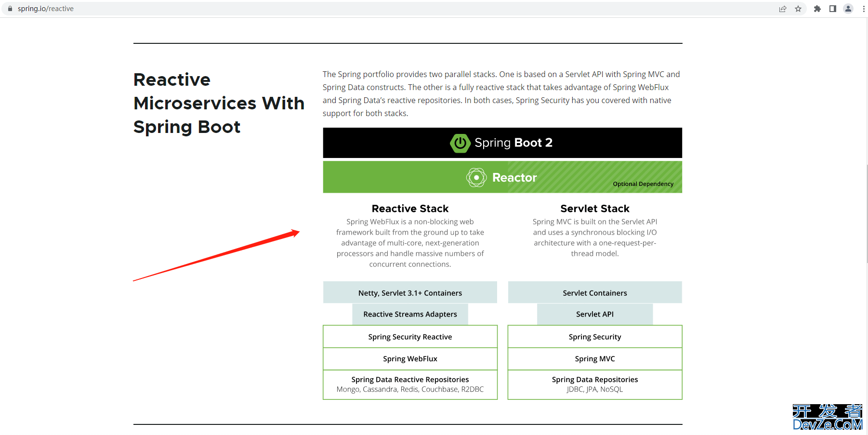Open the browser three-dot menu
Image resolution: width=868 pixels, height=435 pixels.
coord(864,9)
